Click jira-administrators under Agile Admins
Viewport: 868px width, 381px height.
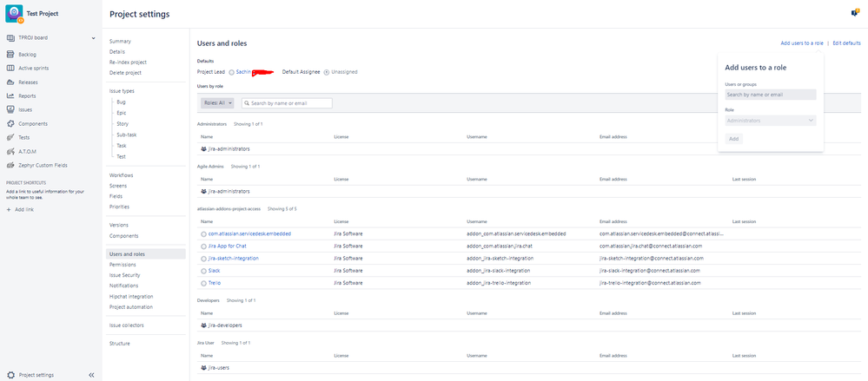pyautogui.click(x=229, y=191)
